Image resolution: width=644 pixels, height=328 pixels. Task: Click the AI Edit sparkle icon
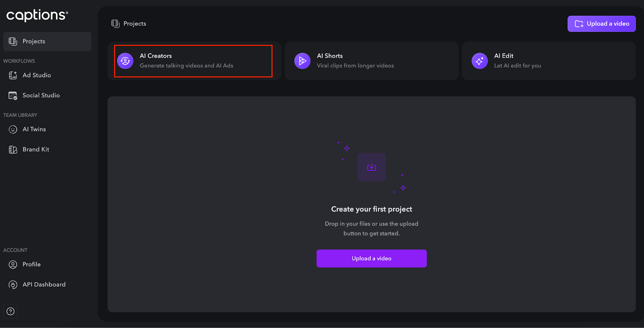tap(480, 61)
